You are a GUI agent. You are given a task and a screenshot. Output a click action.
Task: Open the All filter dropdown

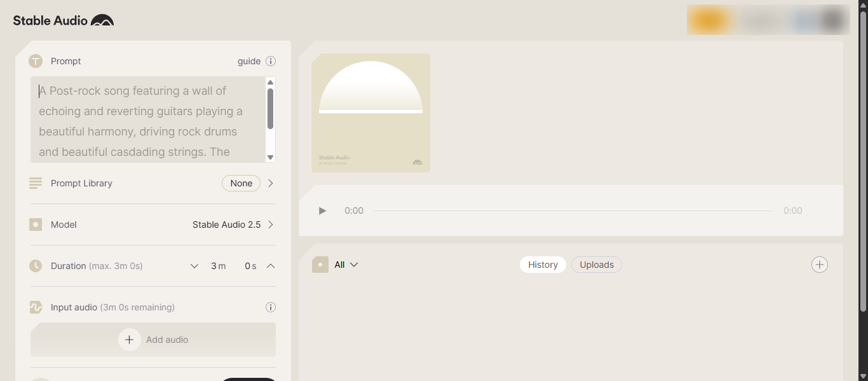point(346,265)
